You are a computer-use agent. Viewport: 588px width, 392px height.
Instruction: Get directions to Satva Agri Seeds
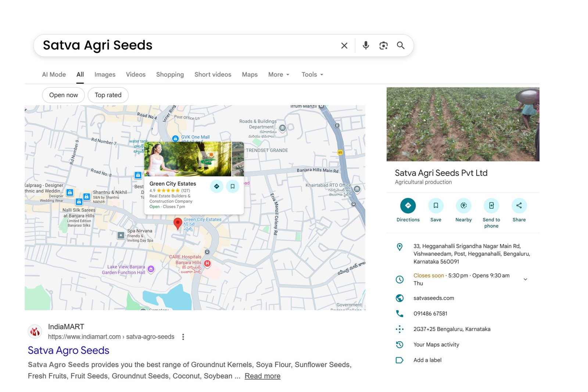tap(408, 206)
